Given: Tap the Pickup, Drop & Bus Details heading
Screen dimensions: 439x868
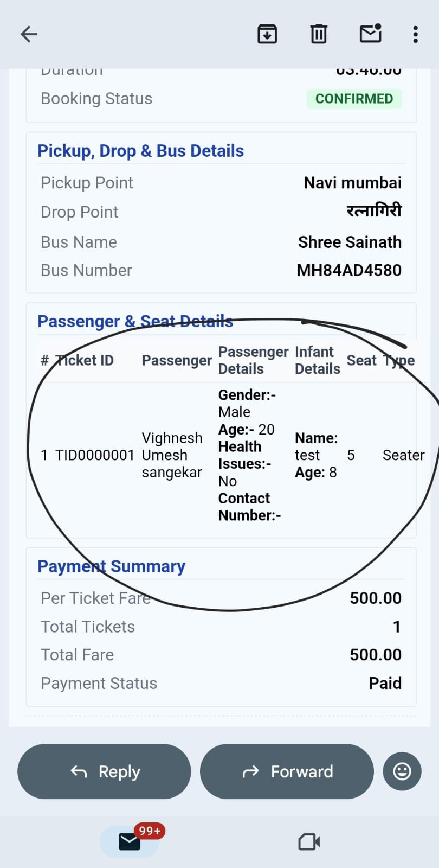Looking at the screenshot, I should pos(140,151).
